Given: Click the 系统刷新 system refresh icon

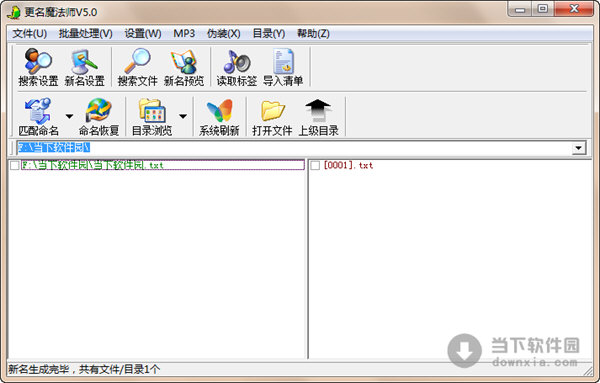Looking at the screenshot, I should click(219, 117).
